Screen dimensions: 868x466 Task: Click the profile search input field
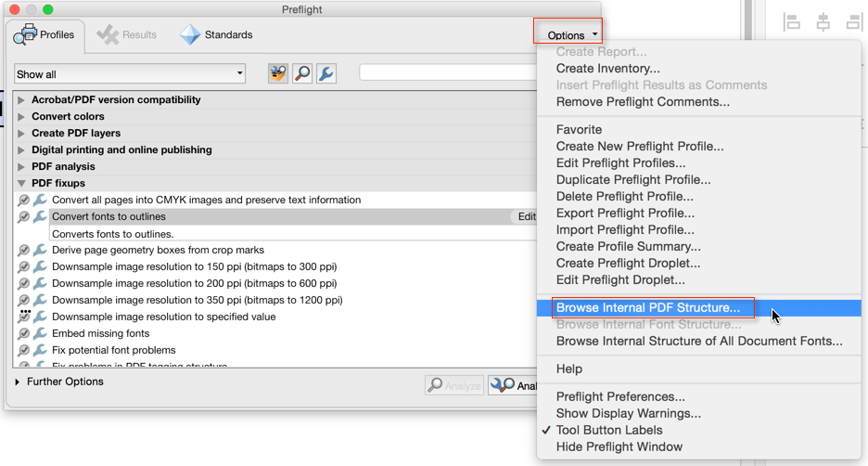point(448,72)
